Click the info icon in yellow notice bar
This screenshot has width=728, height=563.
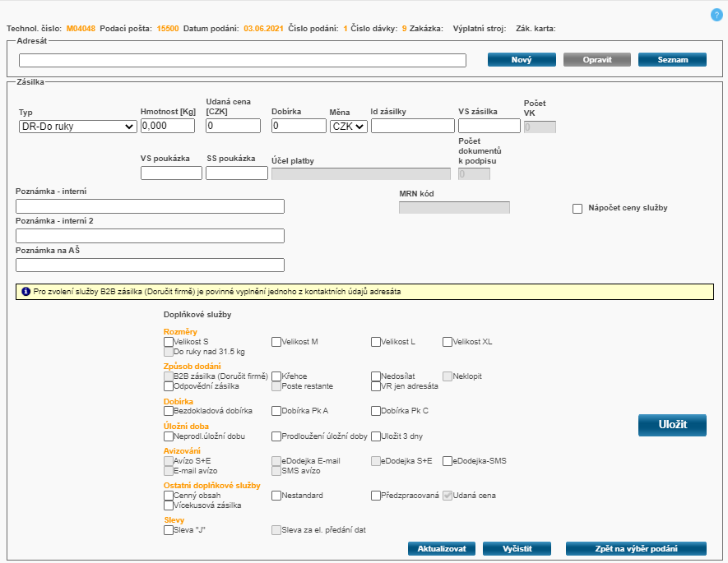pos(26,292)
